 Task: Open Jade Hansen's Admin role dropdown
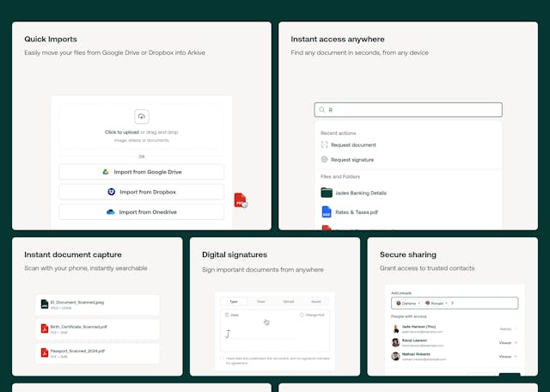coord(508,329)
